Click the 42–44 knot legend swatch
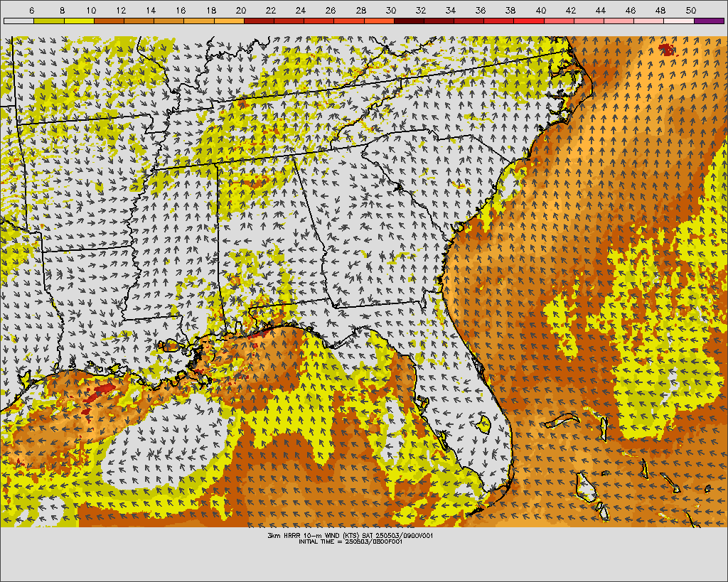 (589, 21)
